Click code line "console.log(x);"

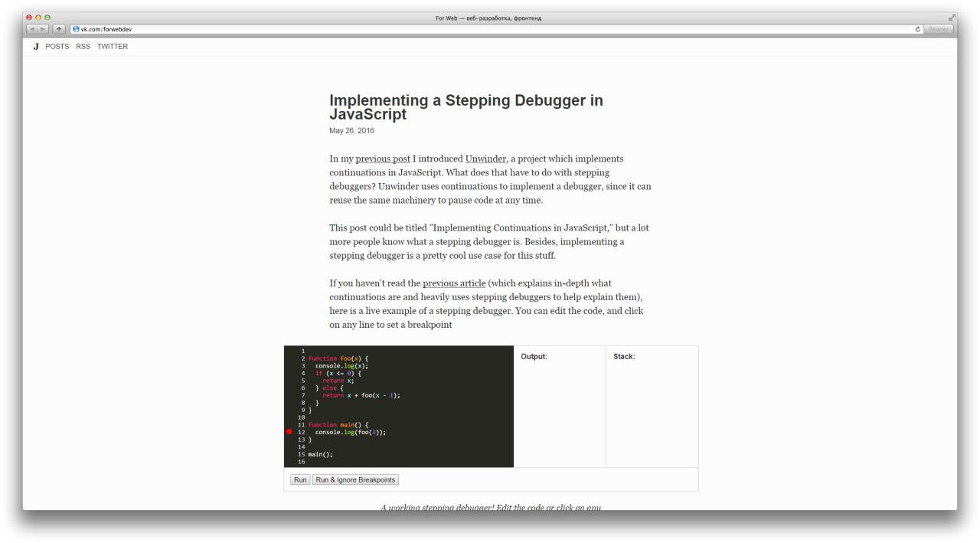coord(341,365)
